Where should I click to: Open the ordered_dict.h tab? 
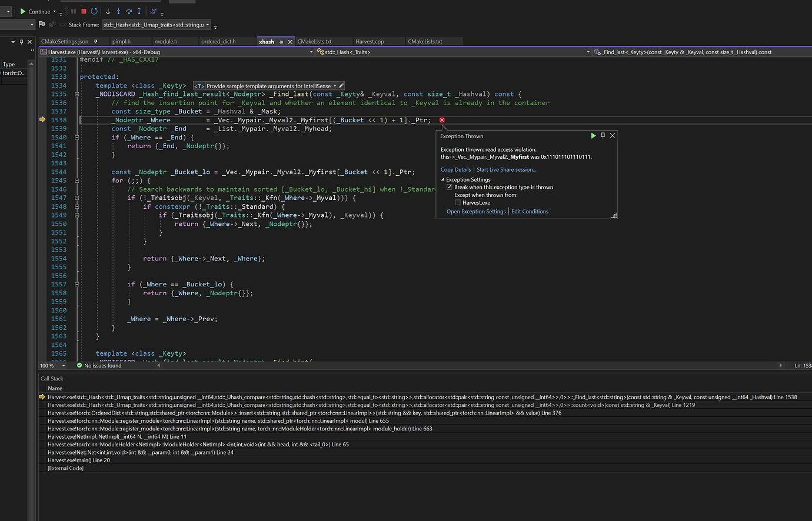click(x=218, y=41)
